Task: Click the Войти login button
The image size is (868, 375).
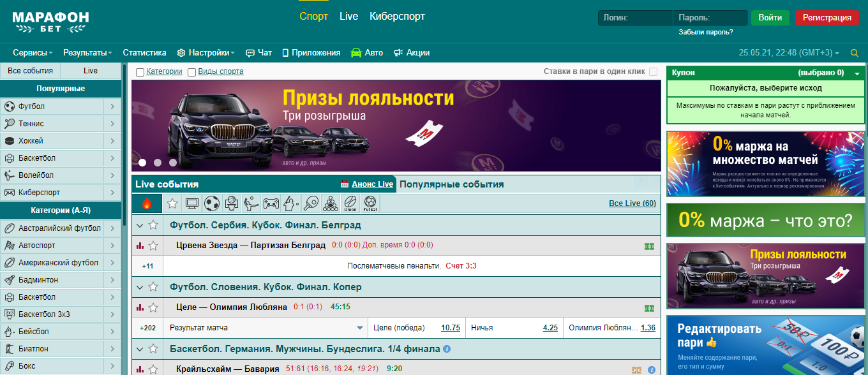Action: tap(770, 18)
